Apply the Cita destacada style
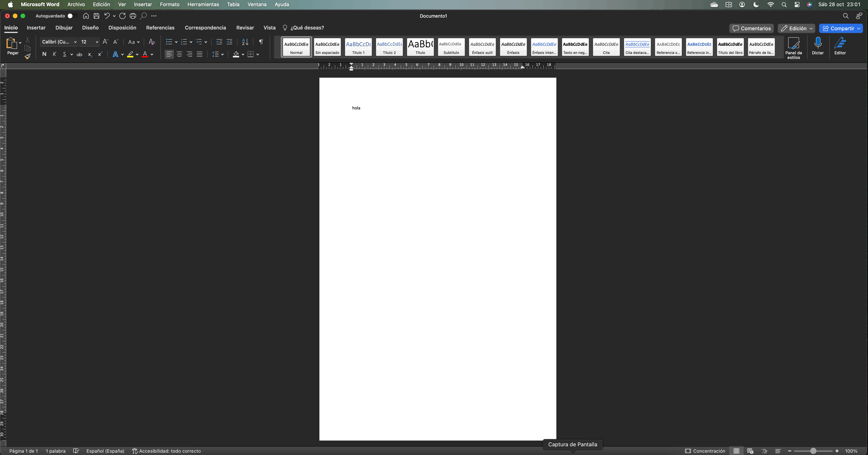 [637, 47]
